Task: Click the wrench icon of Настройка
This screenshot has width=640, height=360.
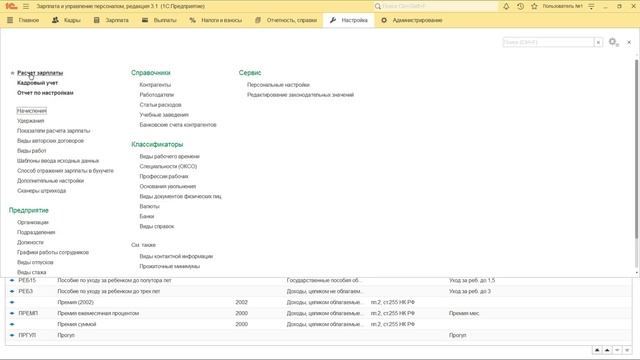Action: click(333, 20)
